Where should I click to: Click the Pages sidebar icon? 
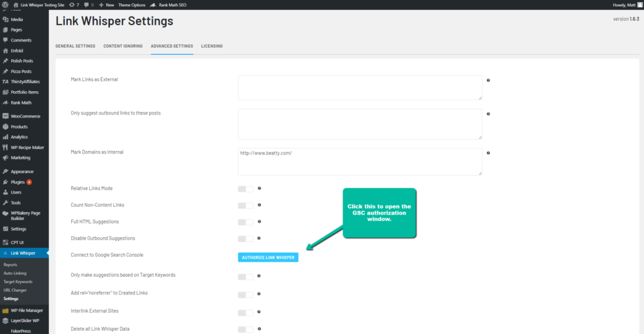point(5,30)
